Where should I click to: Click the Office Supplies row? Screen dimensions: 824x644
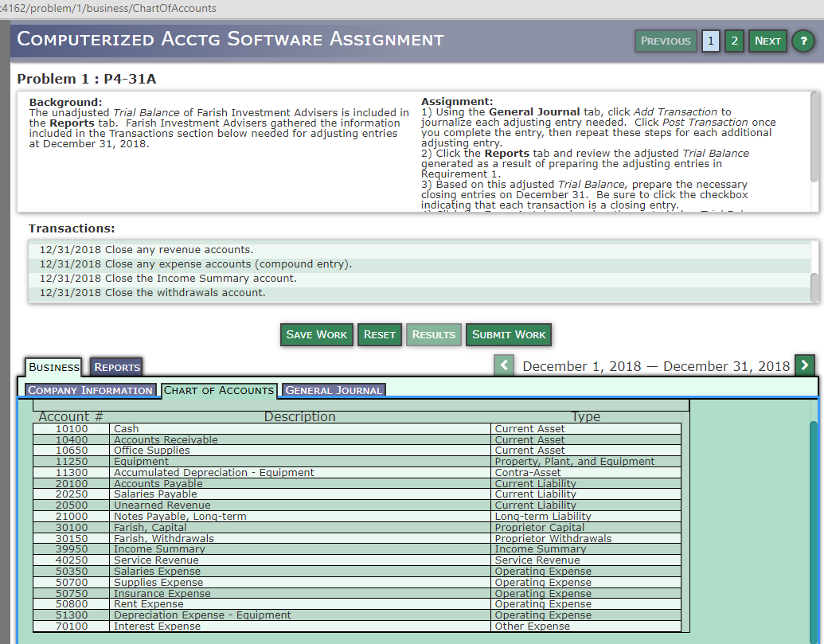point(357,451)
